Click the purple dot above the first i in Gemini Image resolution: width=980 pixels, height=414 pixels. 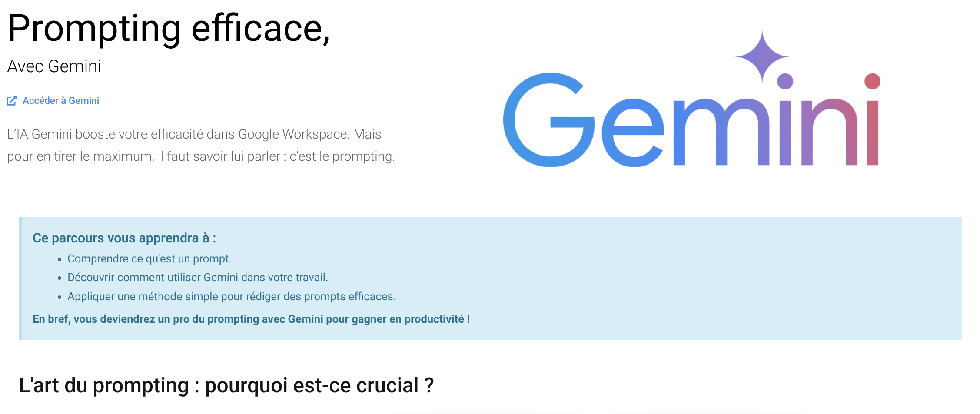(785, 81)
